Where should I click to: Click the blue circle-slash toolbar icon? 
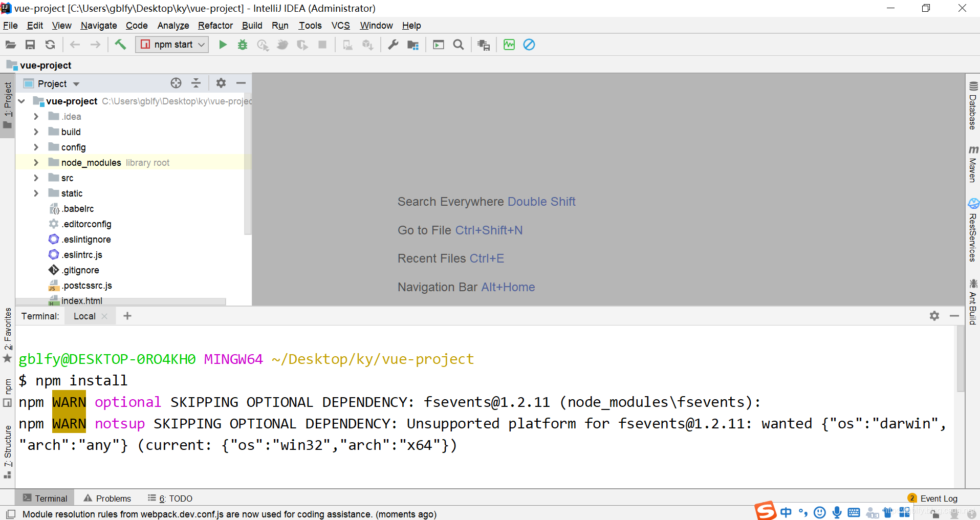pos(529,45)
